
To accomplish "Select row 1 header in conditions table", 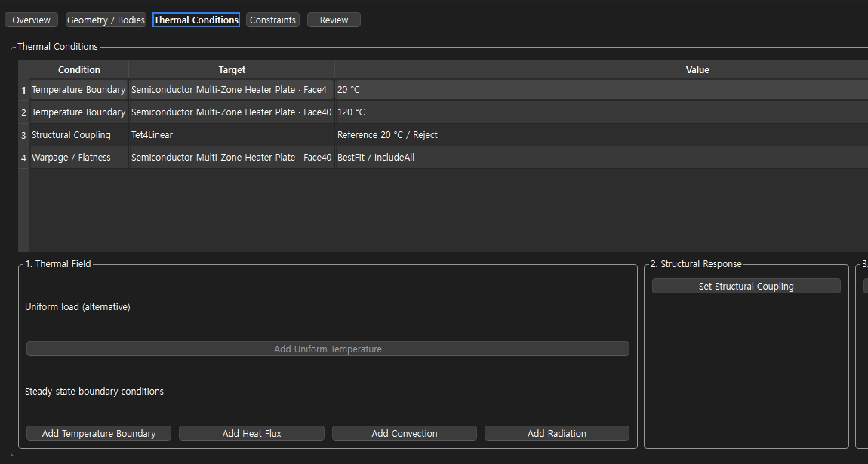I will click(24, 90).
